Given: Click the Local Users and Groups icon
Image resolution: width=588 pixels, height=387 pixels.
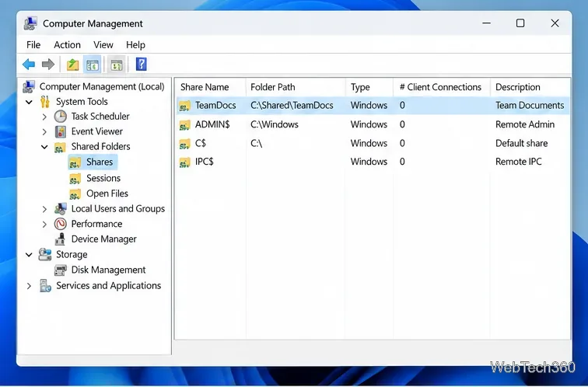Looking at the screenshot, I should 61,209.
